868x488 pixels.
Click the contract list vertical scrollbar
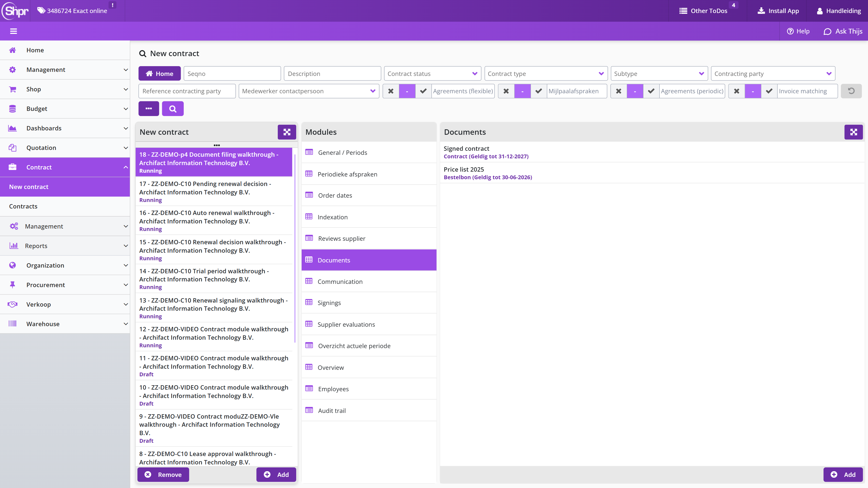pyautogui.click(x=295, y=249)
